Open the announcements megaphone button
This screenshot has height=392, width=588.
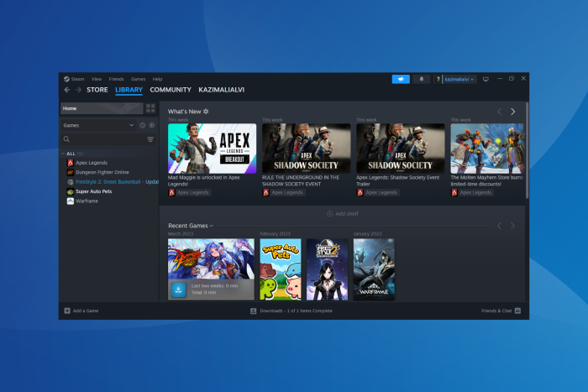[x=401, y=79]
